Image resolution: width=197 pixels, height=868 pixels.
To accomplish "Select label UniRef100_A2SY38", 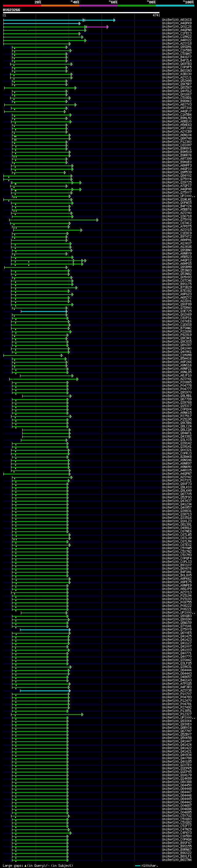I will pyautogui.click(x=177, y=690).
